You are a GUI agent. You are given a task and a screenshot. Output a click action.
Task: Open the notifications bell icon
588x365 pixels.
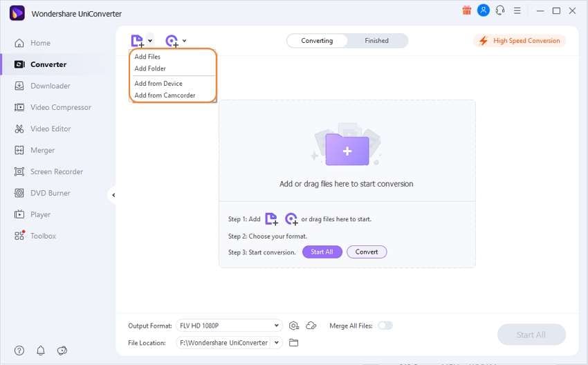click(41, 350)
